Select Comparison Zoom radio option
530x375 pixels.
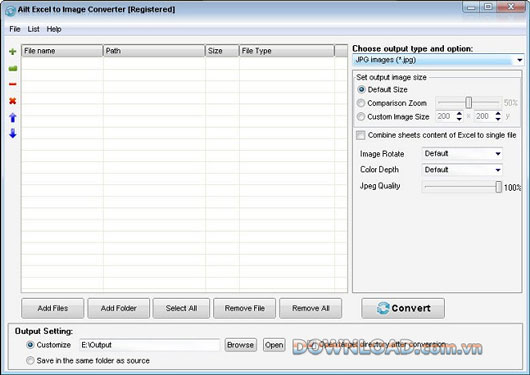(x=361, y=103)
